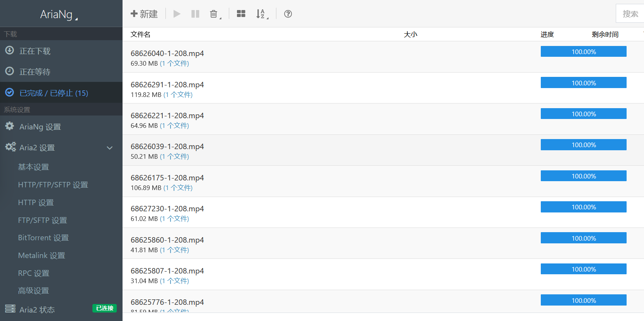Click the 新建 (new task) button

point(144,14)
